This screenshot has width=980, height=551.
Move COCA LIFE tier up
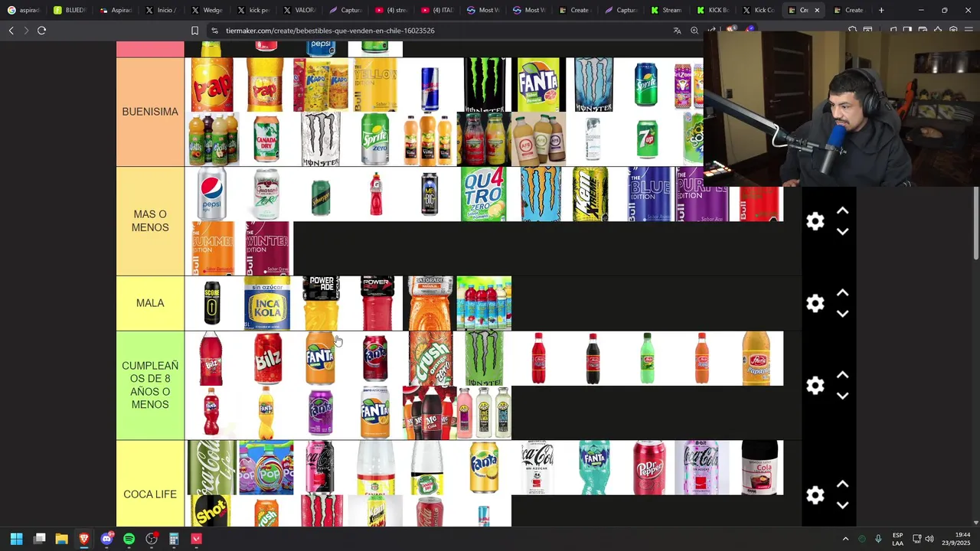click(x=842, y=484)
